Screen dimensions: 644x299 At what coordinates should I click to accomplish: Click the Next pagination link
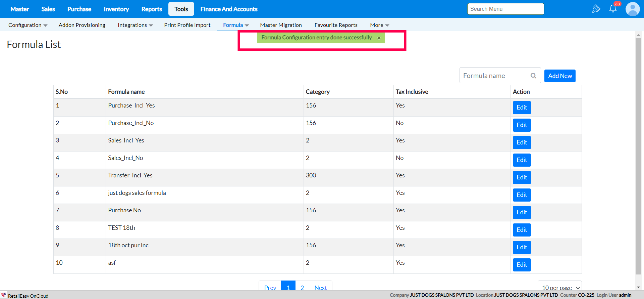click(320, 287)
